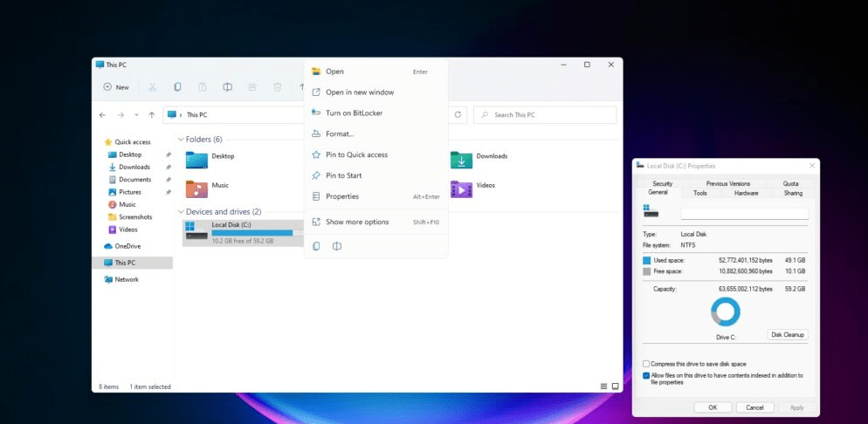Click OK in Properties dialog
The height and width of the screenshot is (424, 868).
[713, 407]
